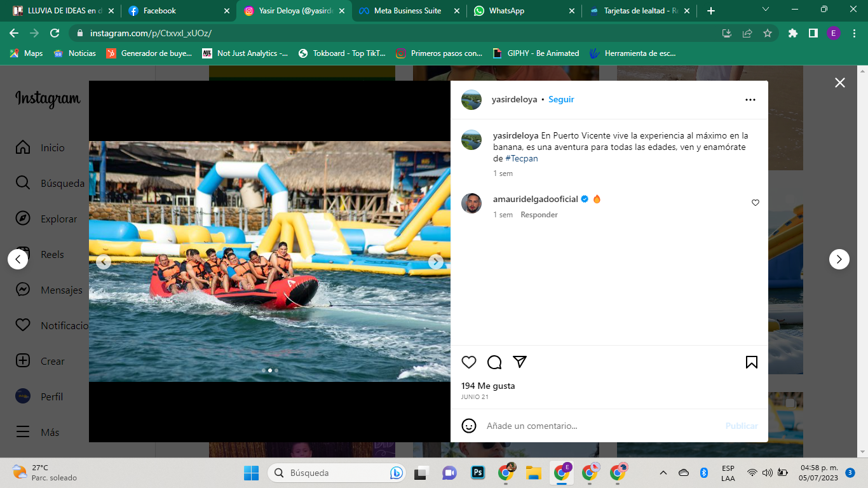This screenshot has height=488, width=868.
Task: Expand Chrome's tab search dropdown arrow
Action: pos(765,10)
